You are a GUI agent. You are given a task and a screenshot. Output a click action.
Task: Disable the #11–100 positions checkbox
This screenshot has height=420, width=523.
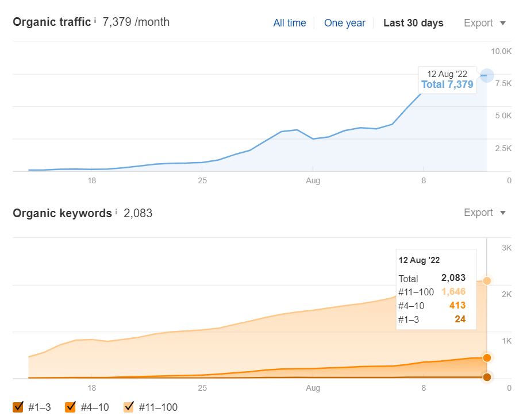click(x=129, y=407)
